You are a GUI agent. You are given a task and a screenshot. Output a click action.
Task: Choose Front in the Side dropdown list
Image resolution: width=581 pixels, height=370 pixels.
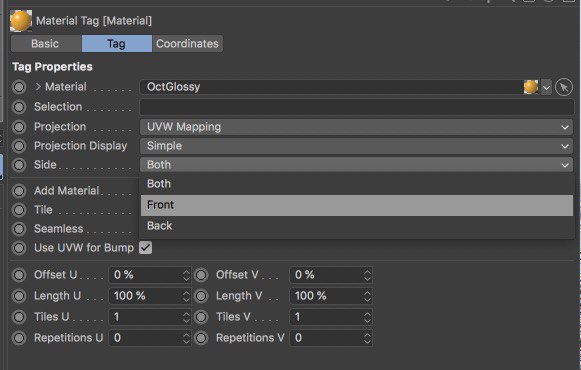pyautogui.click(x=356, y=205)
